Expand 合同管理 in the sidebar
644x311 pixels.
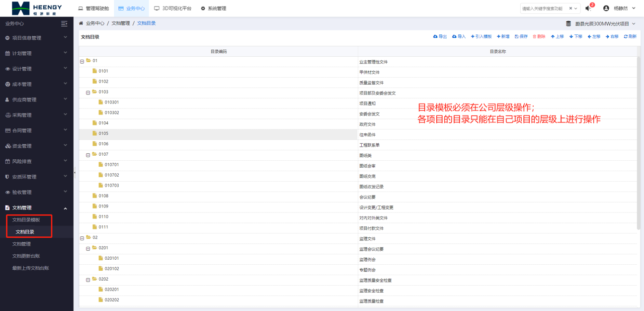tap(37, 130)
